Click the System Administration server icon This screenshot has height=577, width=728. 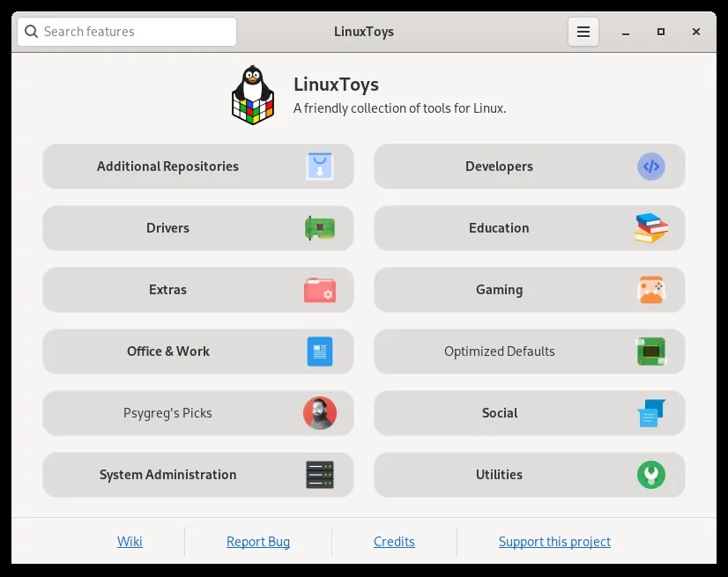[x=321, y=474]
